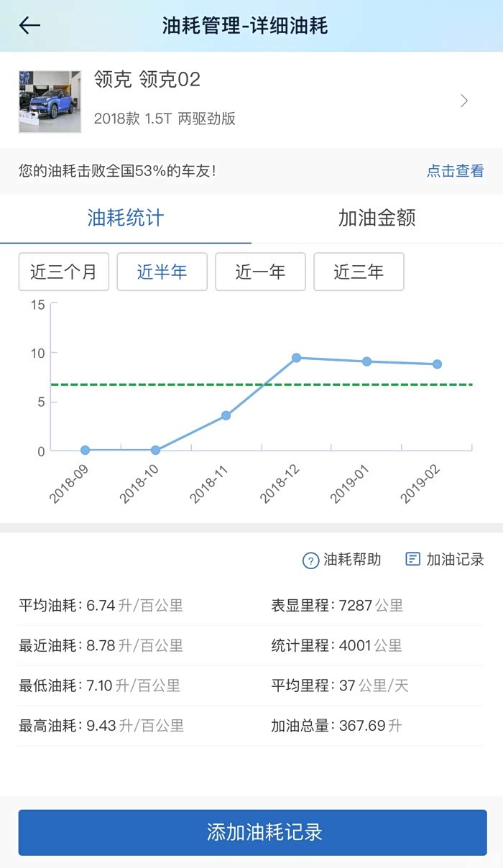Click the refuel record list icon
Viewport: 503px width, 868px height.
click(x=412, y=559)
